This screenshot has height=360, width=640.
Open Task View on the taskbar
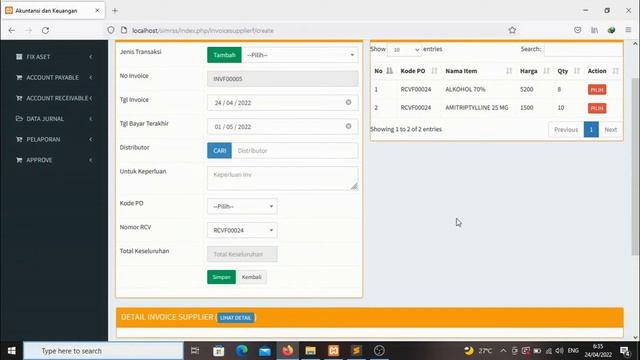(195, 351)
